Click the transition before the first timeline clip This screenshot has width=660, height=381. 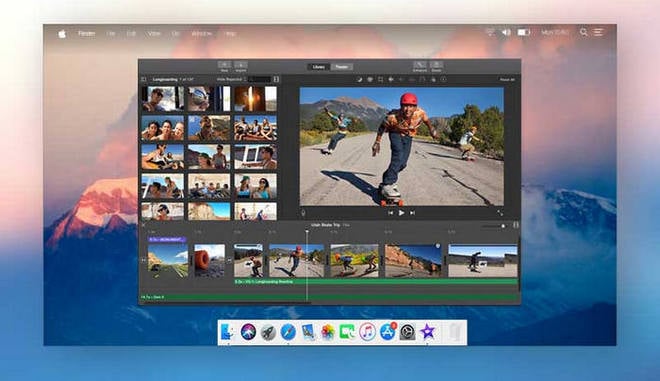point(144,260)
